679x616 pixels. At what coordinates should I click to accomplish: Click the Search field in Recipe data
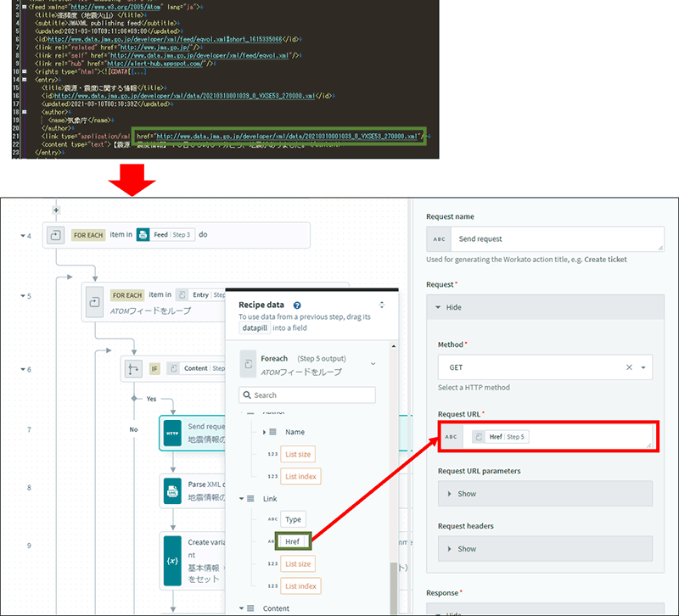coord(307,395)
